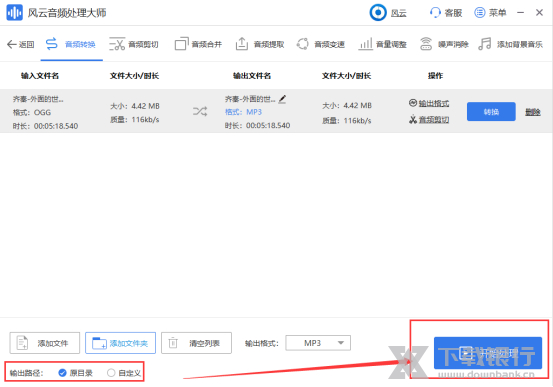Open the 输出格式 MP3 dropdown
The width and height of the screenshot is (553, 387).
[318, 343]
